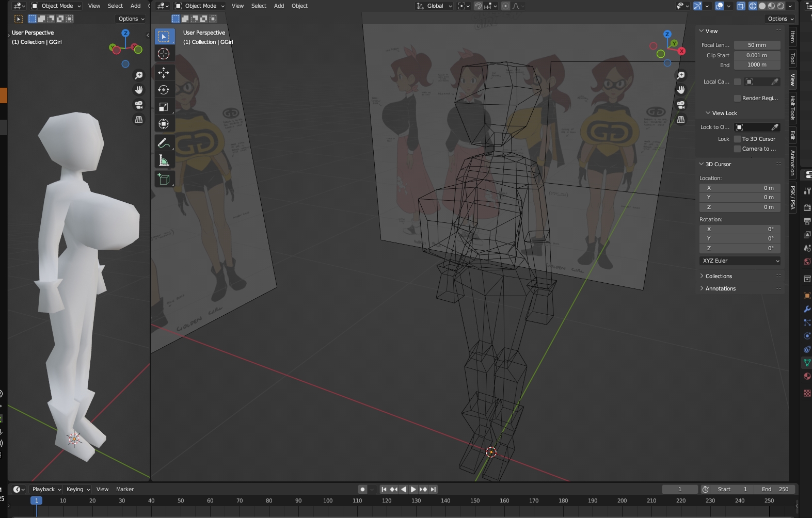The image size is (812, 518).
Task: Switch to Solid viewport shading
Action: (762, 6)
